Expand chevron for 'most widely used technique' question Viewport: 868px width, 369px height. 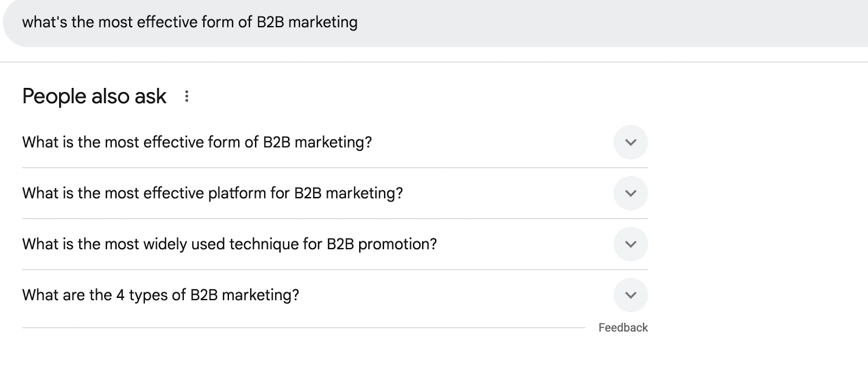(x=630, y=244)
